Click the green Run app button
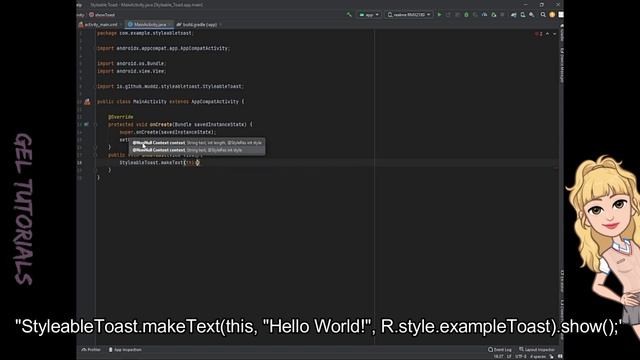Screen dimensions: 640x360 coord(440,15)
